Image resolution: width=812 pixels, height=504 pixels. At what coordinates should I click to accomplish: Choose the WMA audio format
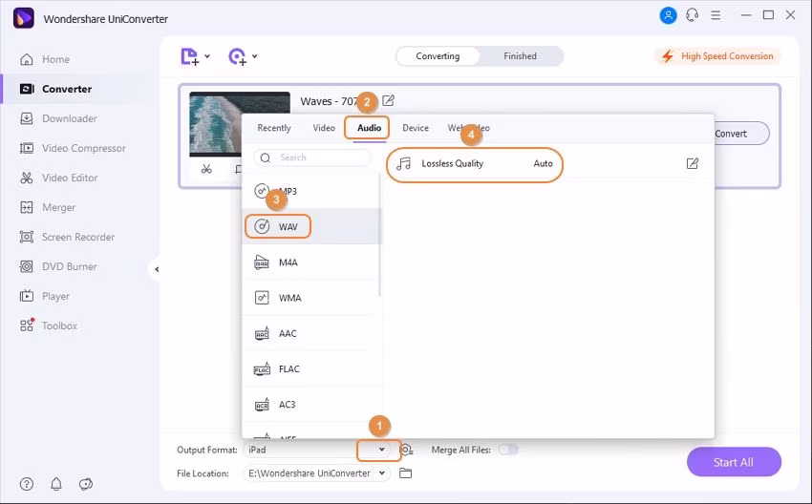[311, 298]
